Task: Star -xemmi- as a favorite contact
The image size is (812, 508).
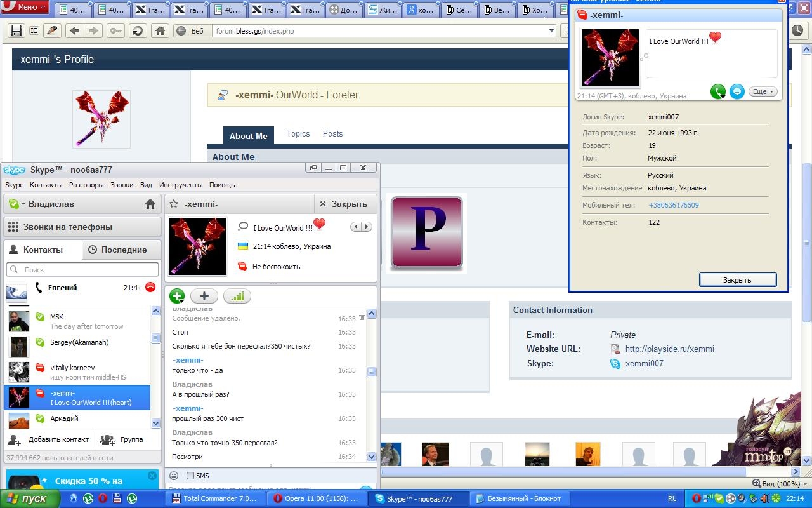Action: [x=174, y=204]
